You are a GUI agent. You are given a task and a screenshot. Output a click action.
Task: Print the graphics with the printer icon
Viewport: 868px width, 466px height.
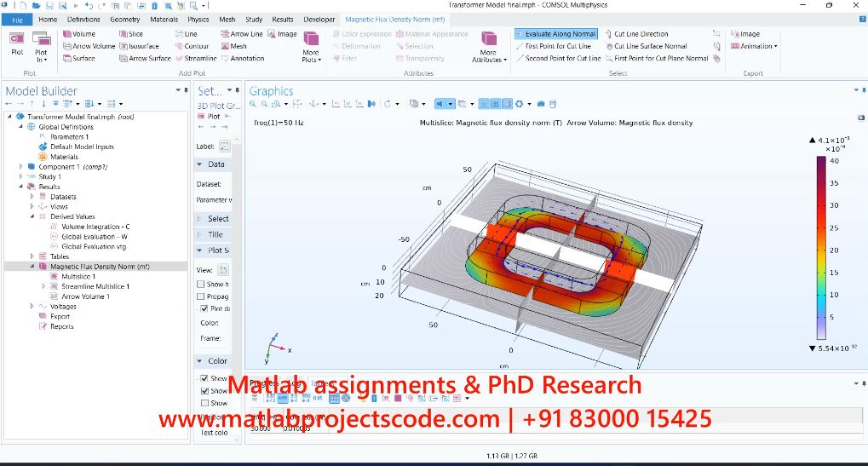[x=553, y=103]
